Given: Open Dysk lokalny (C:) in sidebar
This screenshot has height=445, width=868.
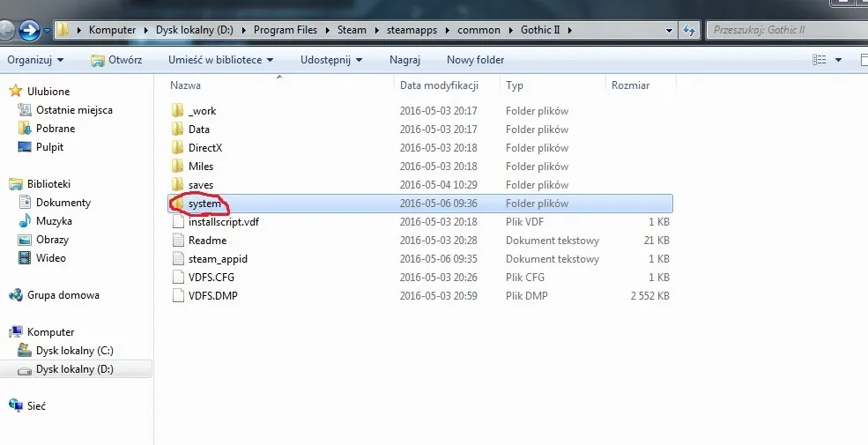Looking at the screenshot, I should pos(75,351).
